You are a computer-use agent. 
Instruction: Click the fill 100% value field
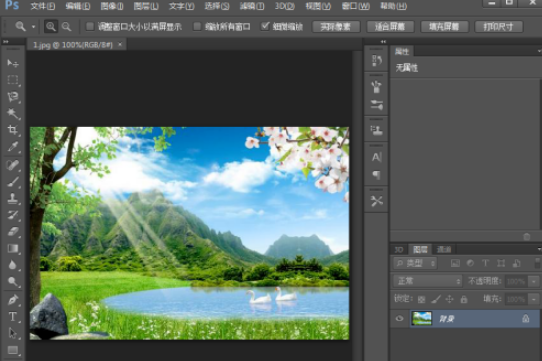[516, 299]
